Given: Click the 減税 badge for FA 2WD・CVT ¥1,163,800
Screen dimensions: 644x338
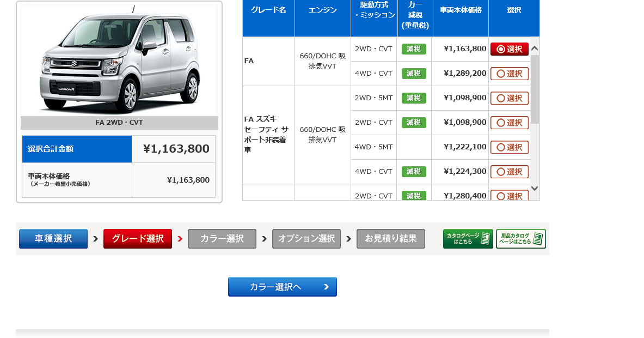Looking at the screenshot, I should [414, 49].
